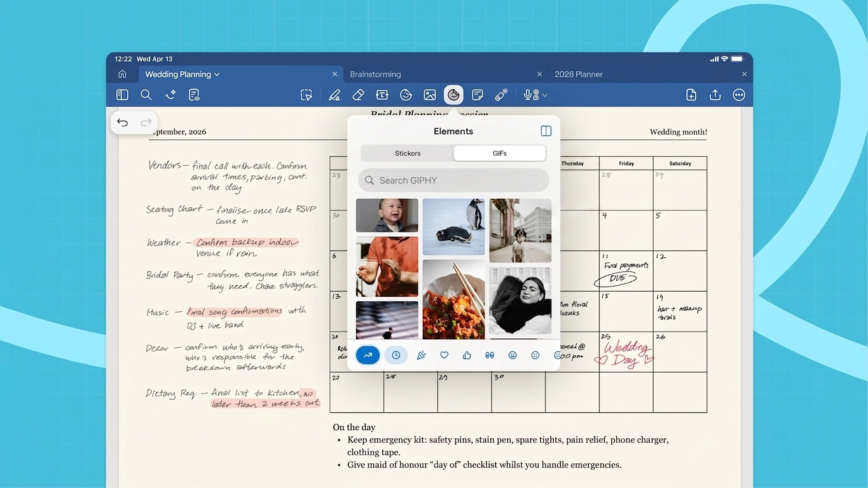The height and width of the screenshot is (488, 868).
Task: Insert the laughing baby GIF
Action: (x=387, y=215)
